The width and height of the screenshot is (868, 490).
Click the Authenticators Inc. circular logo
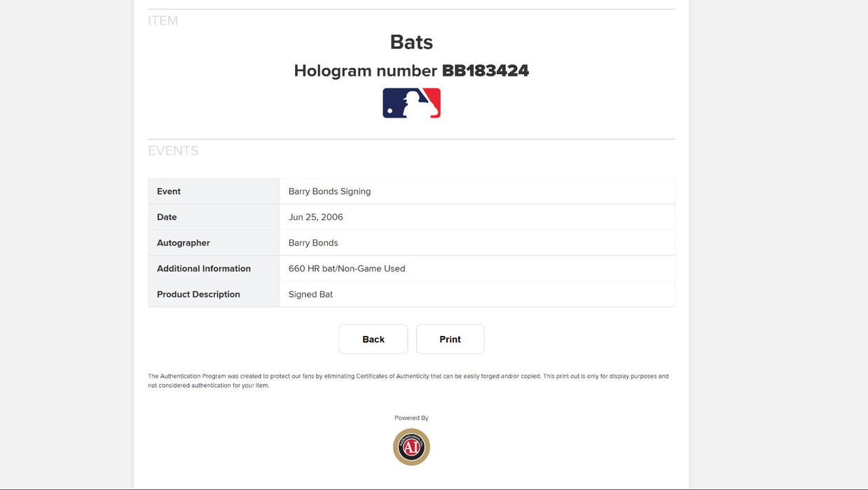click(x=411, y=447)
